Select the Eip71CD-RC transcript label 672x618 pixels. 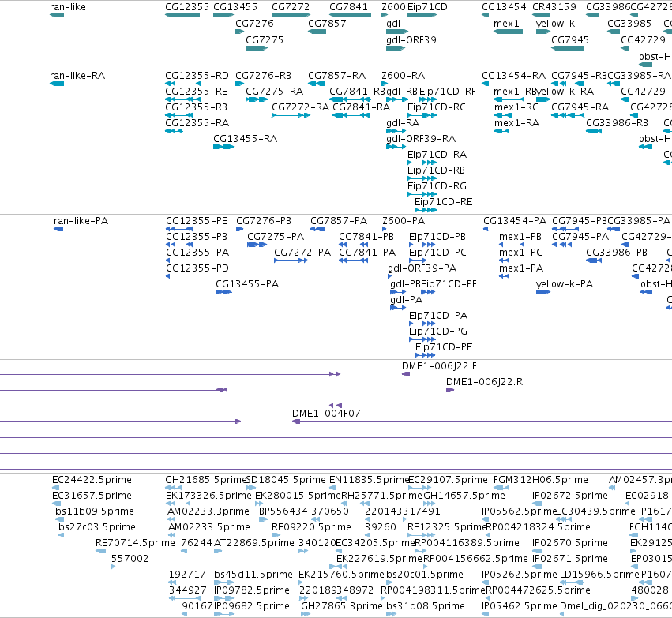436,107
